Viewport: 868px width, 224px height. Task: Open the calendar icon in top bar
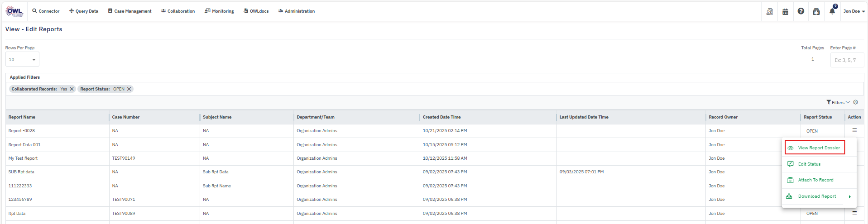pyautogui.click(x=785, y=11)
